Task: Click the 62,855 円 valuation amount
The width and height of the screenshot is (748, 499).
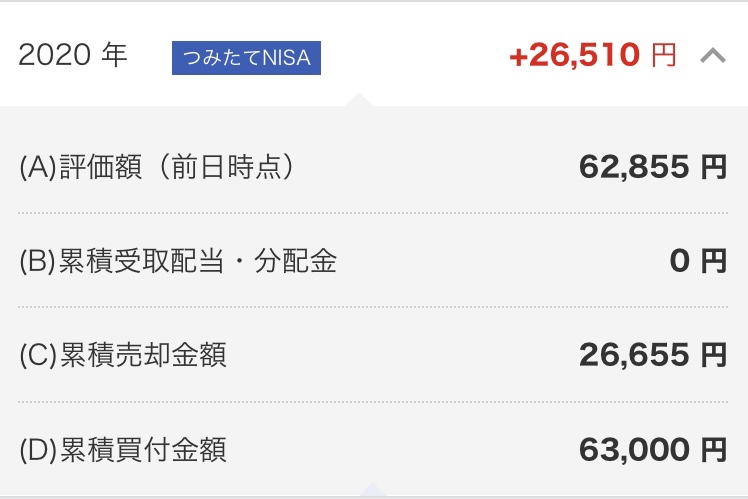Action: [653, 167]
